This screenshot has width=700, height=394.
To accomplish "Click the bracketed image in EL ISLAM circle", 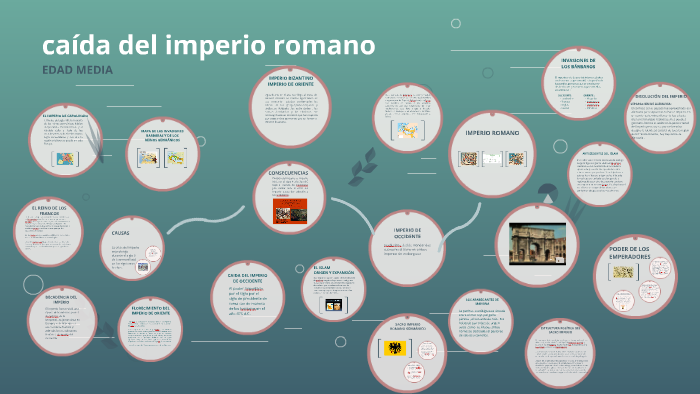I will pyautogui.click(x=333, y=305).
